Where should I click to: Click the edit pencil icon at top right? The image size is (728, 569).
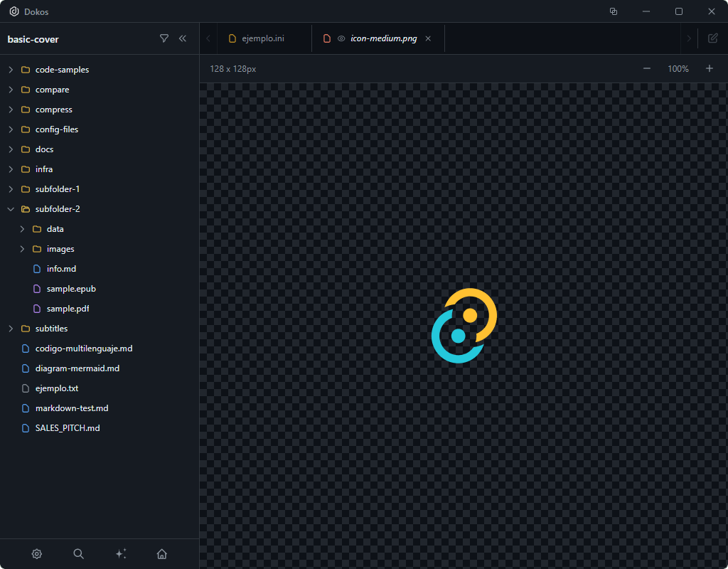712,38
